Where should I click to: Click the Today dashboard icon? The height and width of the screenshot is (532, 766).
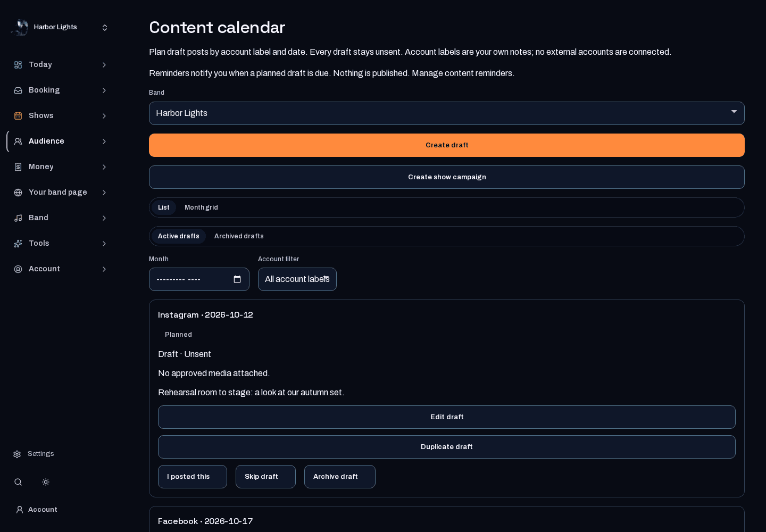click(18, 65)
